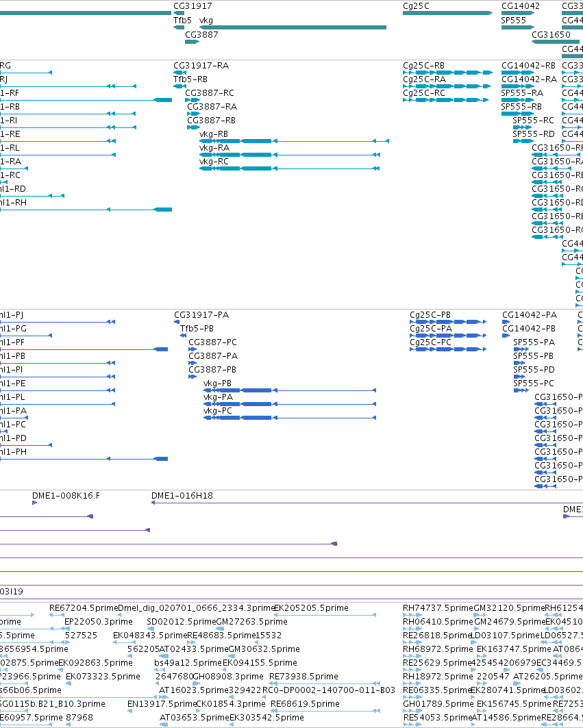Click the EK205205.5prime EST label
The height and width of the screenshot is (728, 583).
tap(311, 608)
